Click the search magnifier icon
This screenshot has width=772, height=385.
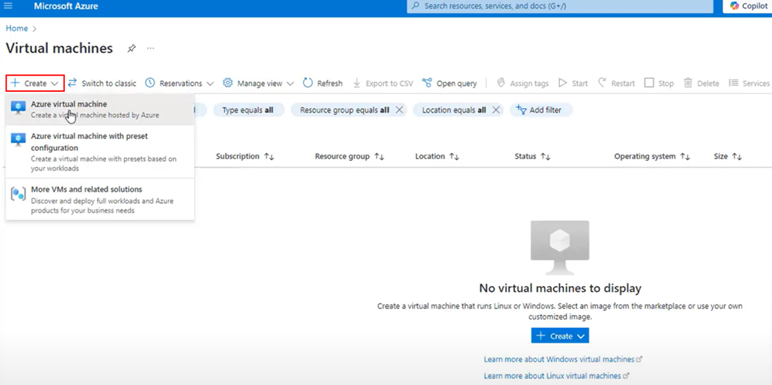coord(415,6)
